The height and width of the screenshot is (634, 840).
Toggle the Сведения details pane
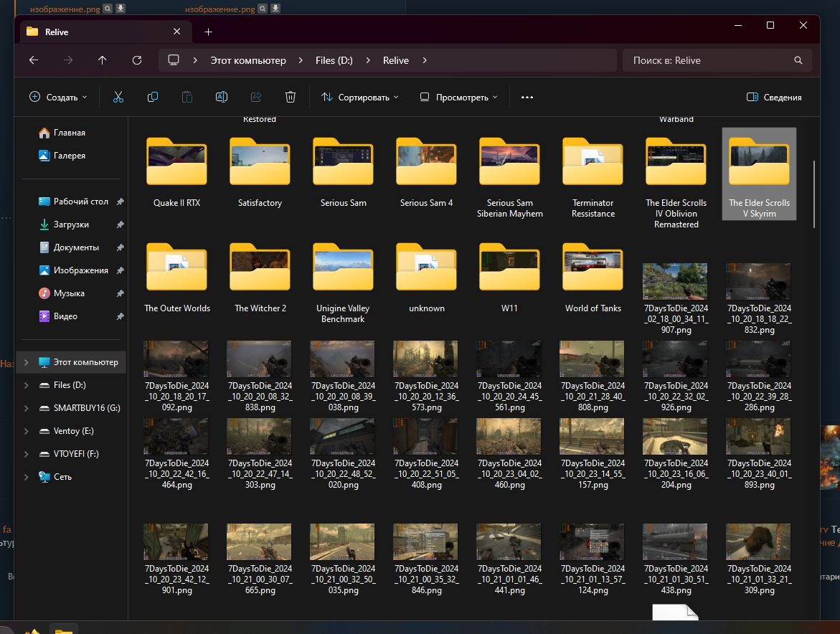(x=774, y=97)
